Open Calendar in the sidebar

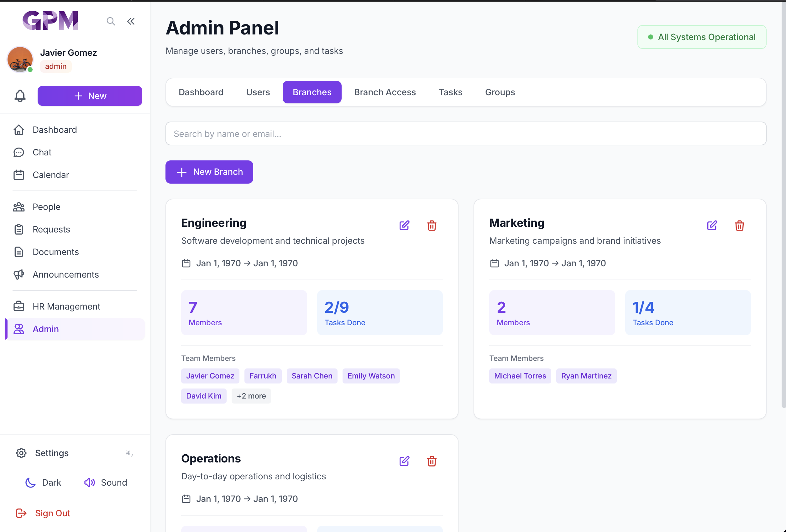click(75, 175)
